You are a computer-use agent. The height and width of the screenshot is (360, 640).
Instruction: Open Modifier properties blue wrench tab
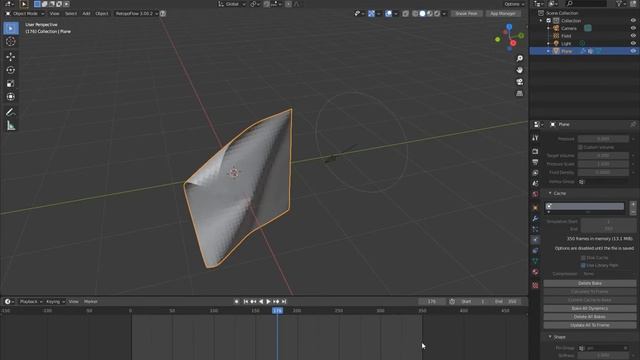[x=535, y=219]
